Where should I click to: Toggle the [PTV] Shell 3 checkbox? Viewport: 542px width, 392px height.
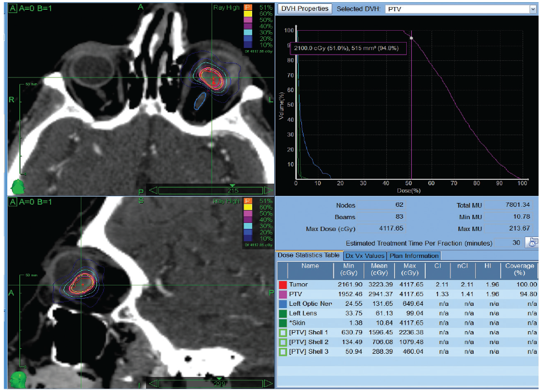283,352
